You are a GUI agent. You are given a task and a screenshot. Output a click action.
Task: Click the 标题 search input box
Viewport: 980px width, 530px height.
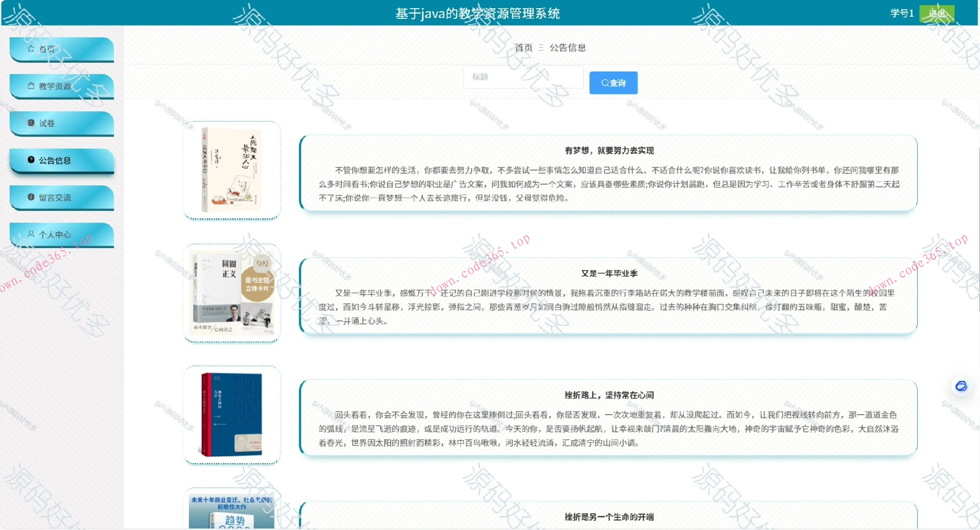[523, 77]
